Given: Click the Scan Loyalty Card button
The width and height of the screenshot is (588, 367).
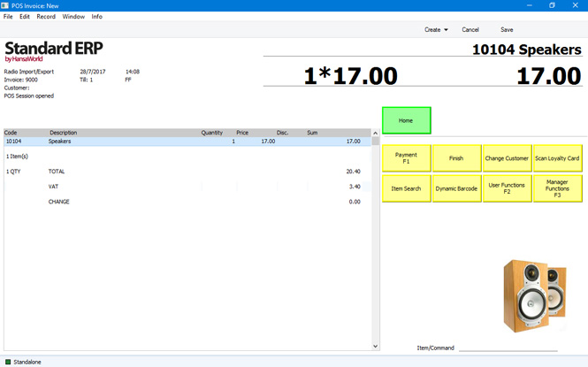Looking at the screenshot, I should pos(558,158).
